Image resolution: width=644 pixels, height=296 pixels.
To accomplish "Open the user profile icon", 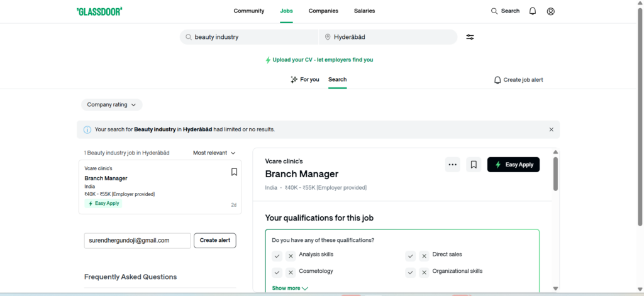I will (x=551, y=11).
